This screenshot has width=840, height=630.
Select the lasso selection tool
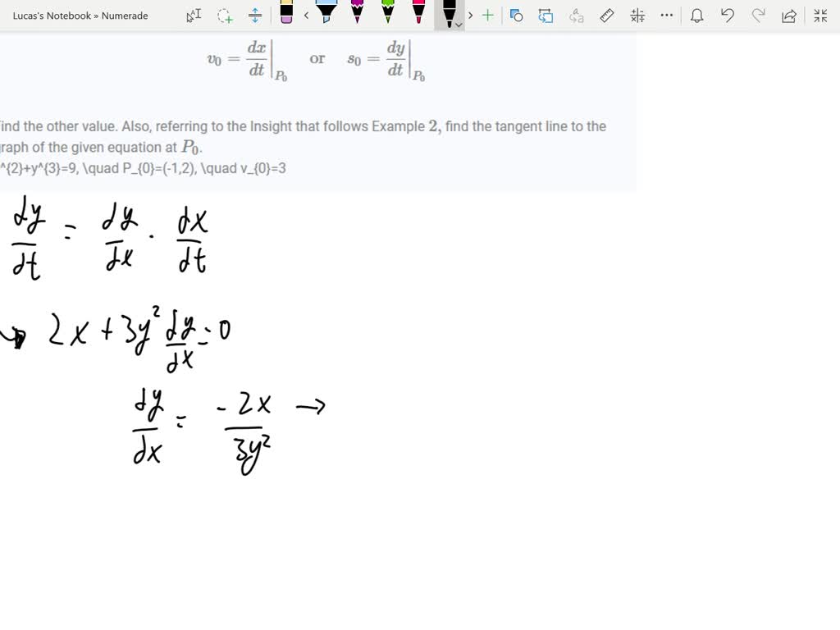click(x=224, y=14)
